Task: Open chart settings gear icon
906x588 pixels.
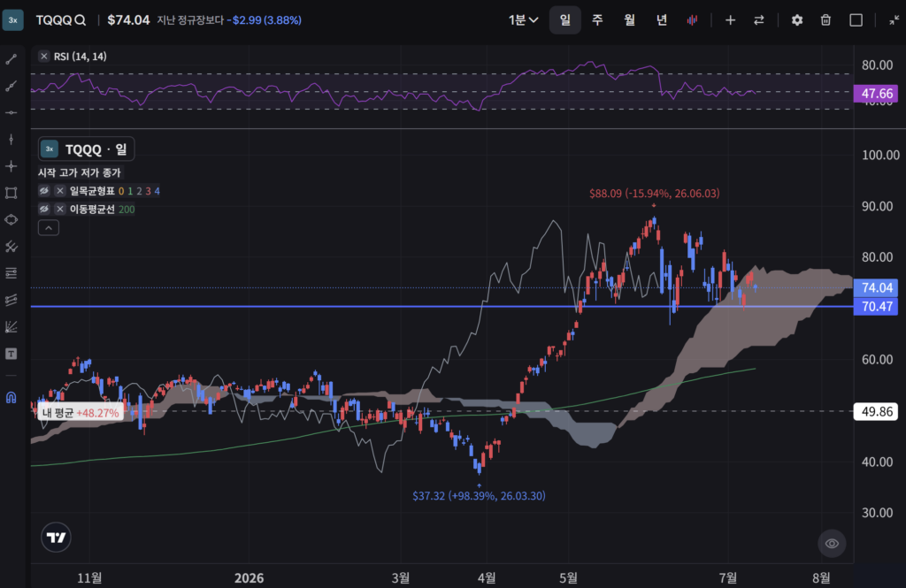Action: (x=797, y=20)
